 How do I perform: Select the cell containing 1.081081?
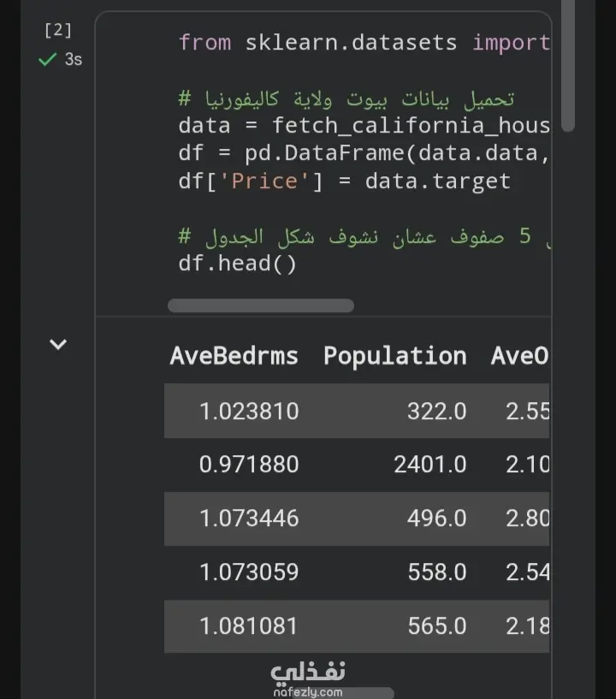[x=248, y=626]
